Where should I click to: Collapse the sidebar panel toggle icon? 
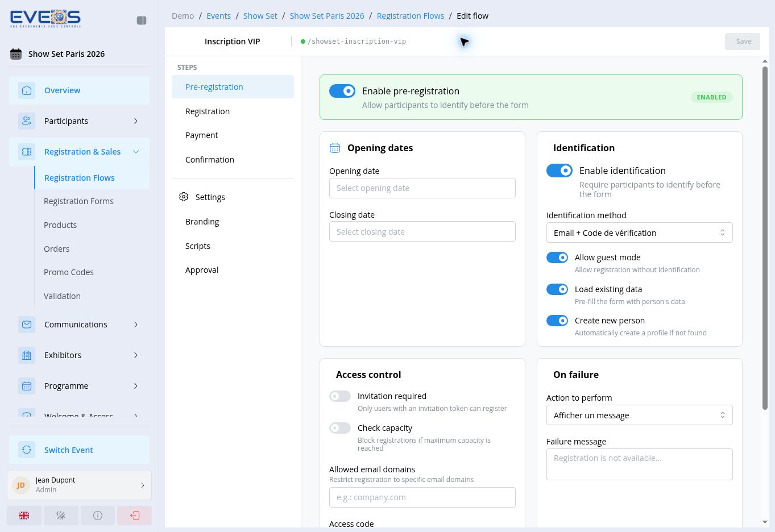click(142, 20)
